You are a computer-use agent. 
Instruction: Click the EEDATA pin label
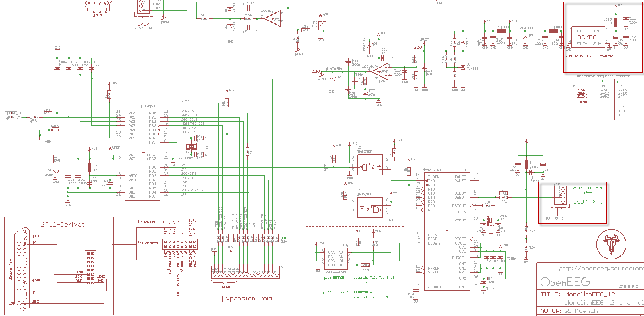click(435, 243)
